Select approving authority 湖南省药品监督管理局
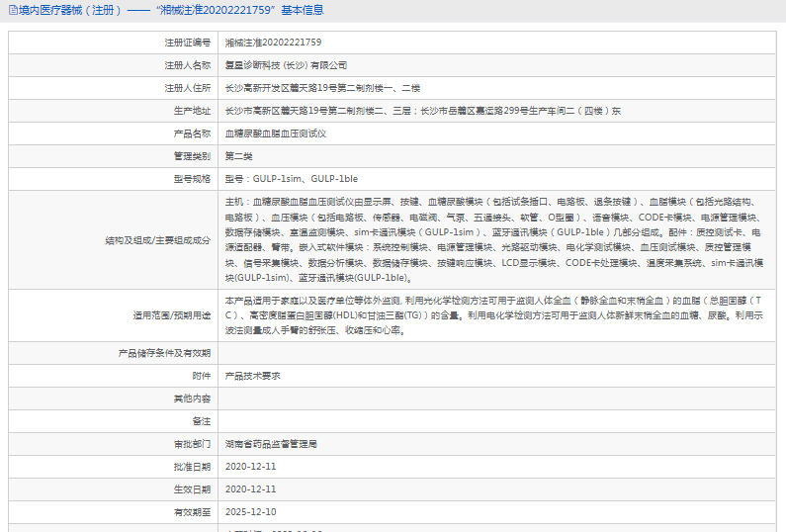Viewport: 786px width, 532px height. point(271,444)
